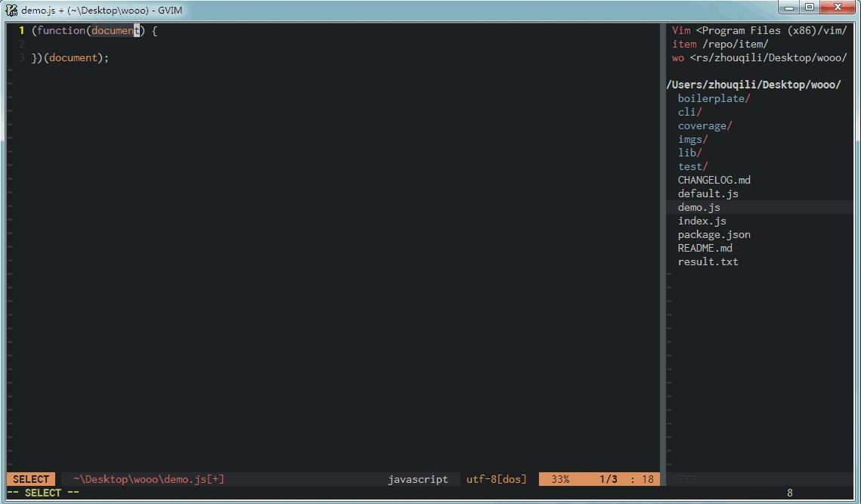Expand the coverage/ directory
This screenshot has height=504, width=861.
pos(704,125)
